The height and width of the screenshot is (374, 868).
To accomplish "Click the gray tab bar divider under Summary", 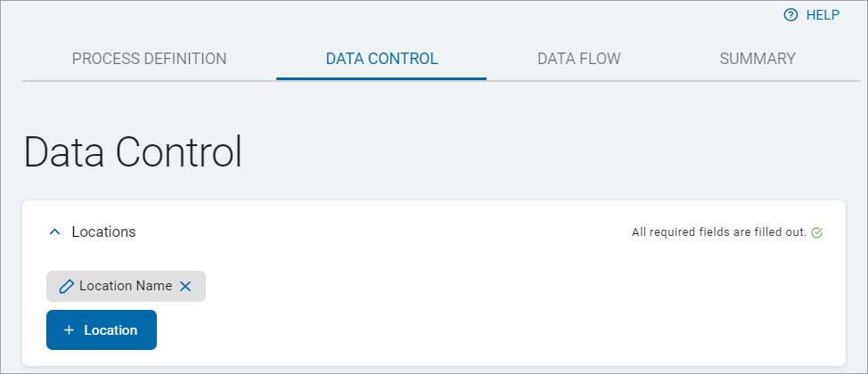I will pyautogui.click(x=757, y=80).
